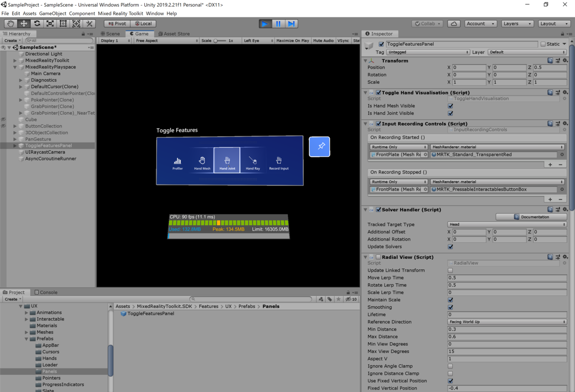The height and width of the screenshot is (392, 575).
Task: Uncheck Is Hand Joint Visible
Action: click(450, 114)
